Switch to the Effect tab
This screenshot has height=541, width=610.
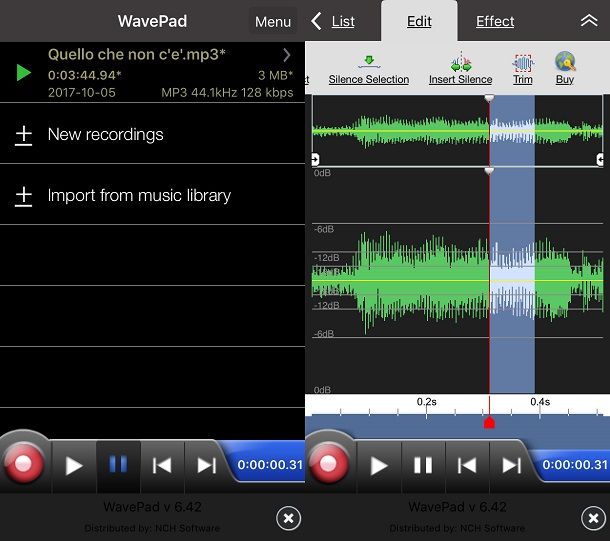(495, 21)
